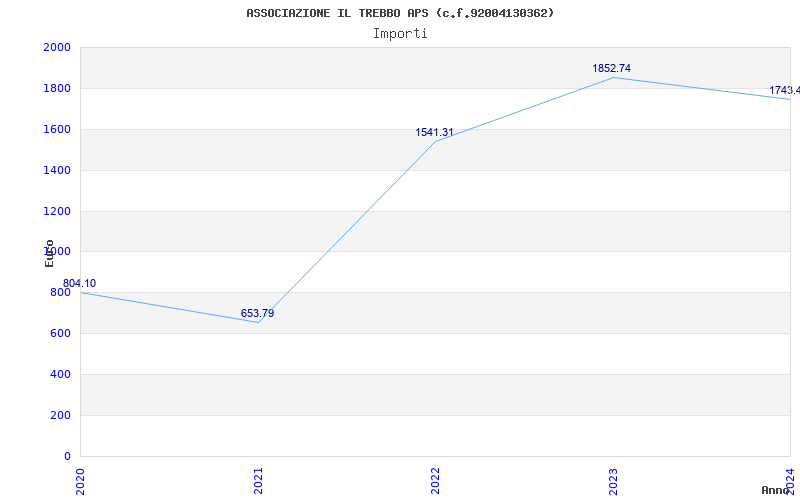Select the 804.10 data label
Viewport: 800px width, 500px height.
(x=80, y=284)
